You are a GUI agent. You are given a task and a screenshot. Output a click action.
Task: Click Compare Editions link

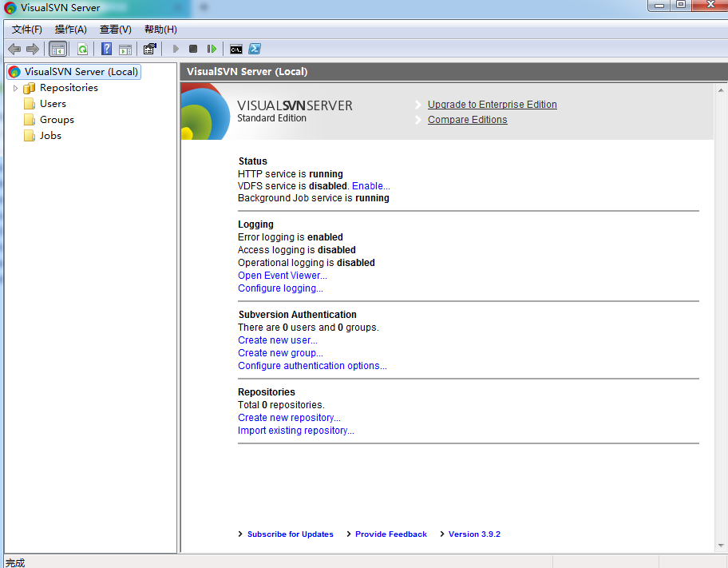click(x=468, y=120)
